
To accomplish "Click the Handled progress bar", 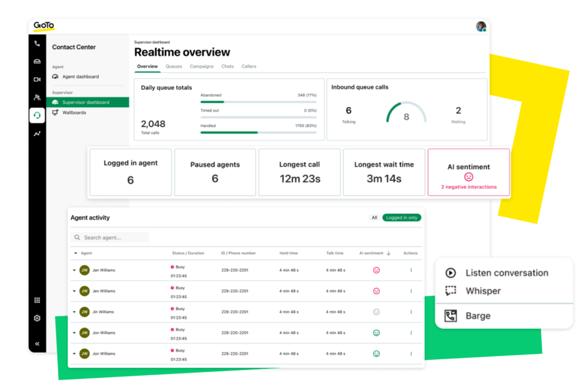I will pos(258,132).
